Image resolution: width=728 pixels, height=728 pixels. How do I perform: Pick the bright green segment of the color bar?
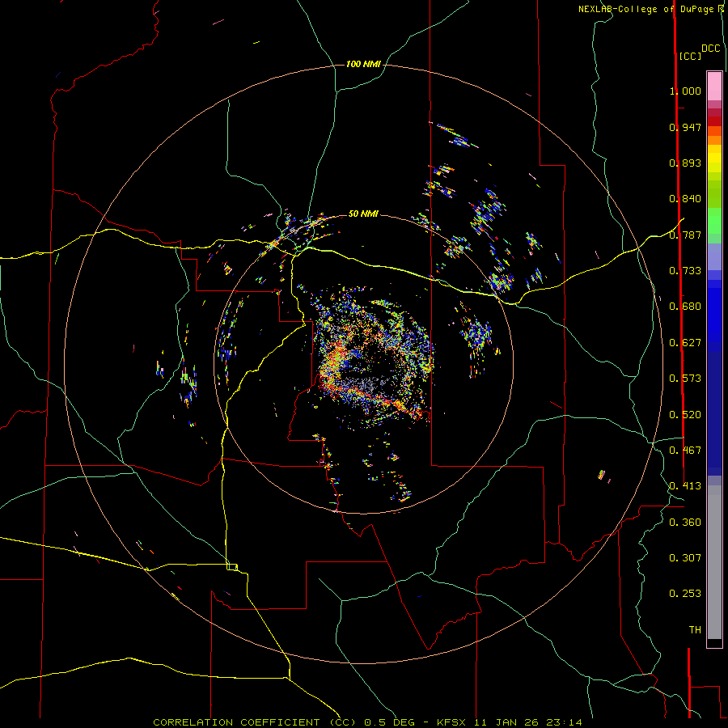coord(714,220)
